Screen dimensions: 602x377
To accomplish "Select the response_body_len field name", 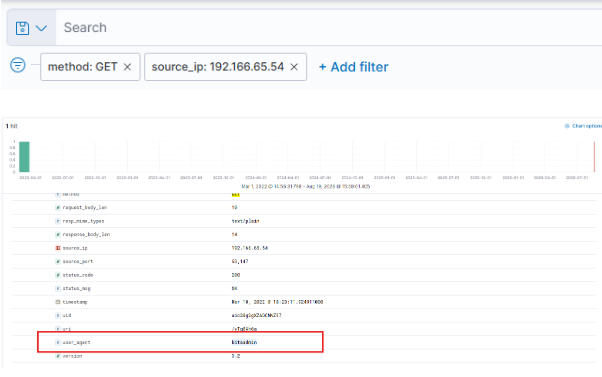I will coord(86,235).
